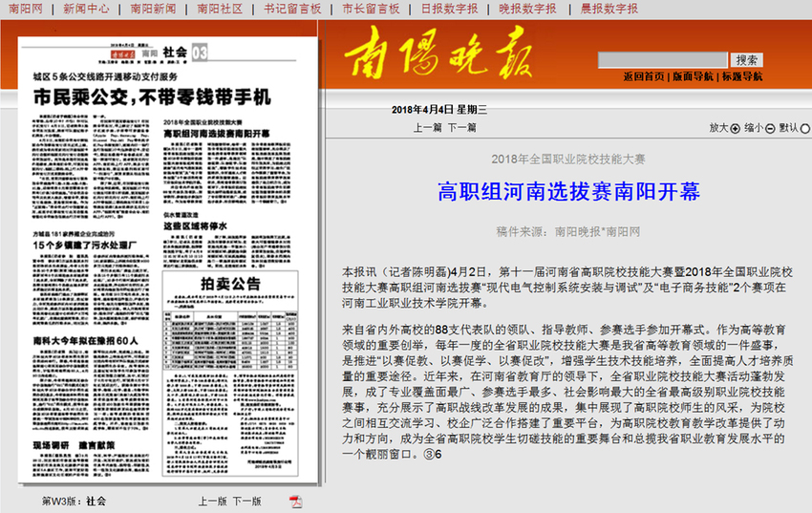
Task: Open article 南科大今年拟在豫招60人 in thumbnail
Action: click(85, 341)
